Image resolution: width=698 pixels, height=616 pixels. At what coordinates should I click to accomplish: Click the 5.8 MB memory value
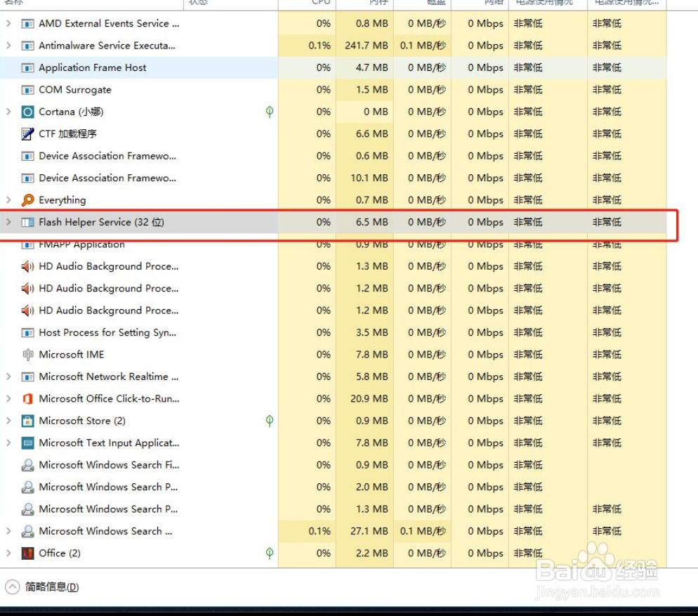pos(371,376)
